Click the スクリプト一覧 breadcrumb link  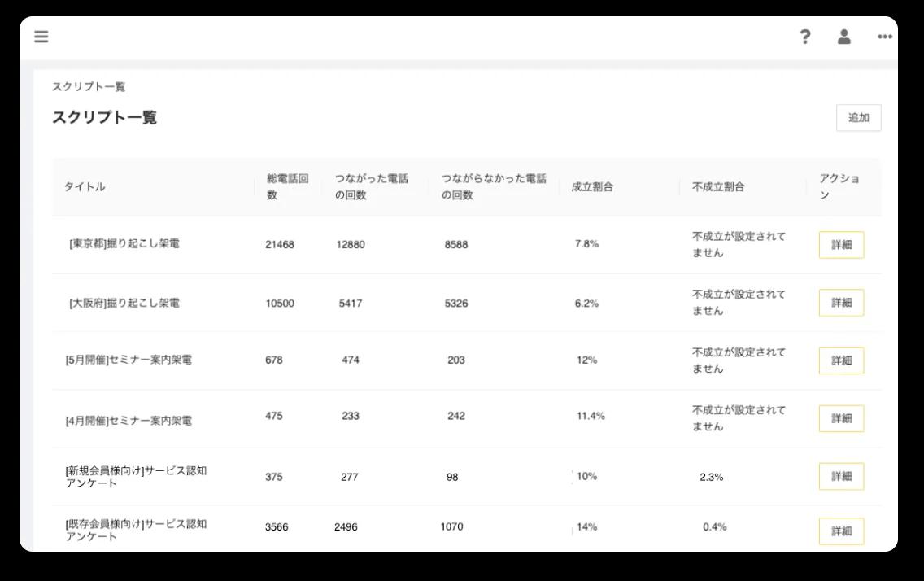(x=89, y=86)
